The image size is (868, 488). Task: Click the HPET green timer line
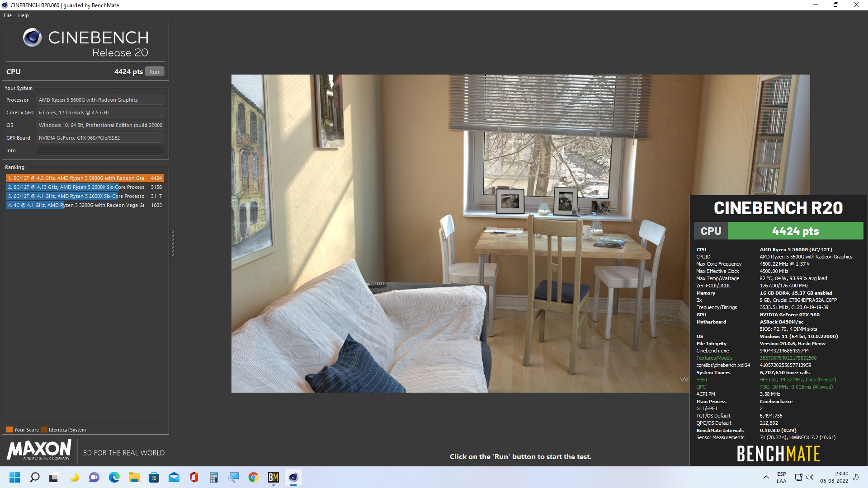(x=766, y=380)
